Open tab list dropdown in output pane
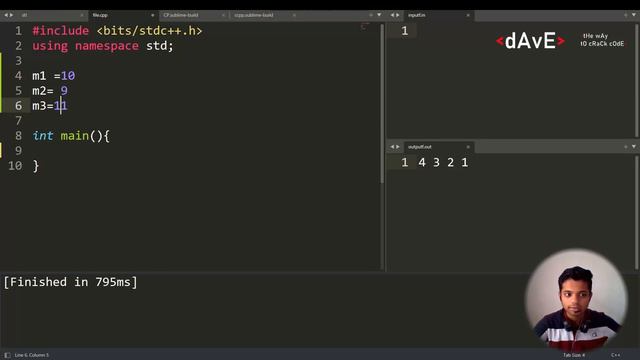 click(634, 147)
